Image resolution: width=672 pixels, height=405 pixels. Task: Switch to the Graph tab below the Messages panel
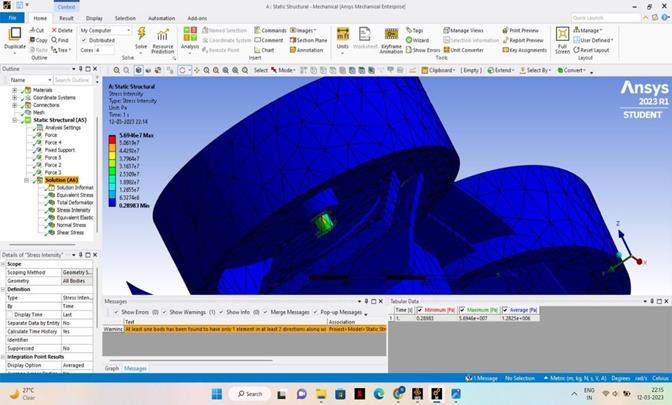click(x=112, y=368)
